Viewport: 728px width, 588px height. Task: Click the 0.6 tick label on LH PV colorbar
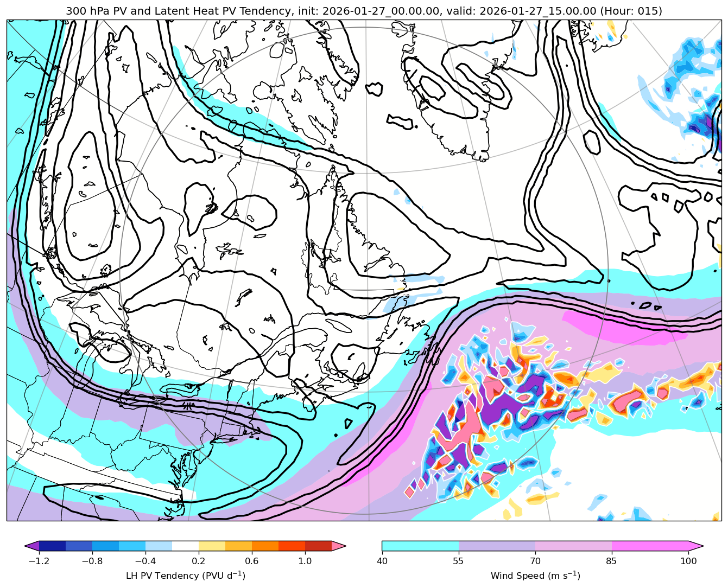(252, 561)
